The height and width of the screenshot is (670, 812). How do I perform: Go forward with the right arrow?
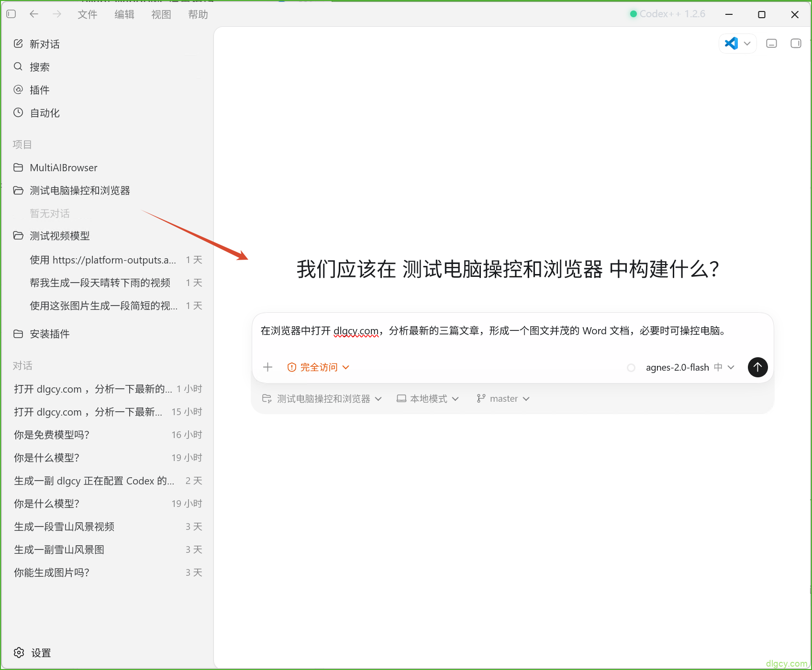57,14
